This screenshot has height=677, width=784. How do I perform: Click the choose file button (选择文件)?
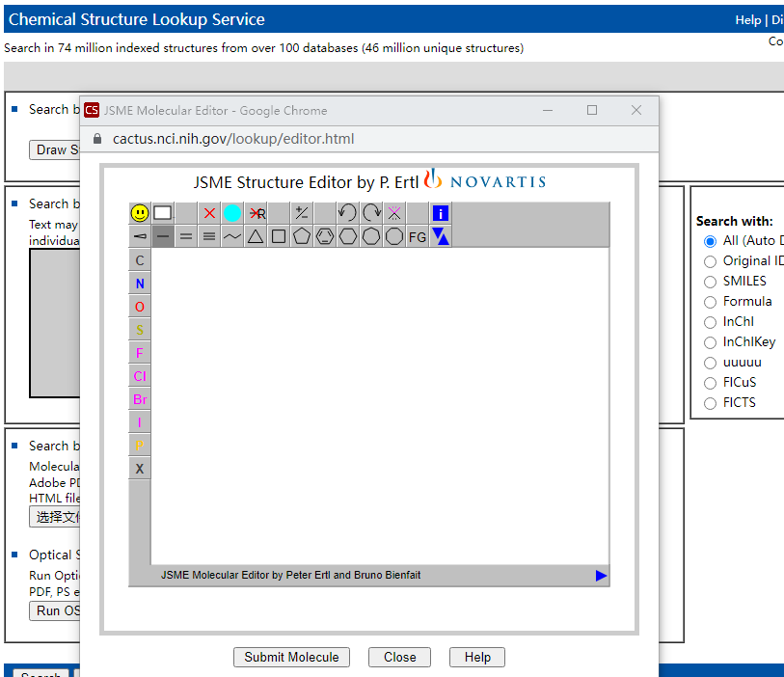click(55, 517)
